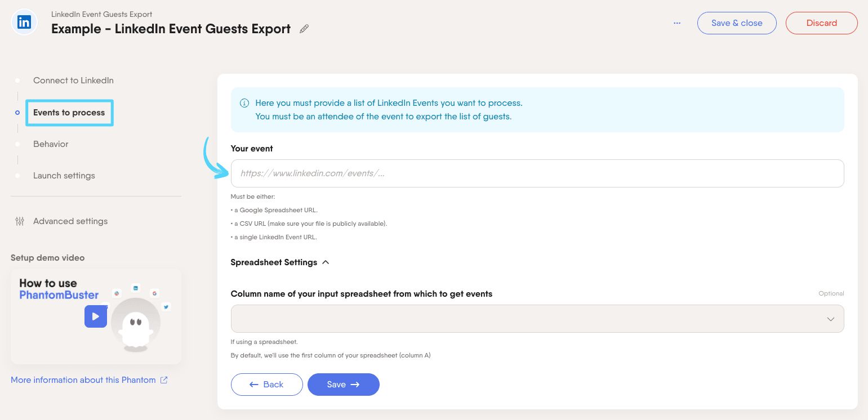Open Advanced settings
The height and width of the screenshot is (420, 868).
70,221
